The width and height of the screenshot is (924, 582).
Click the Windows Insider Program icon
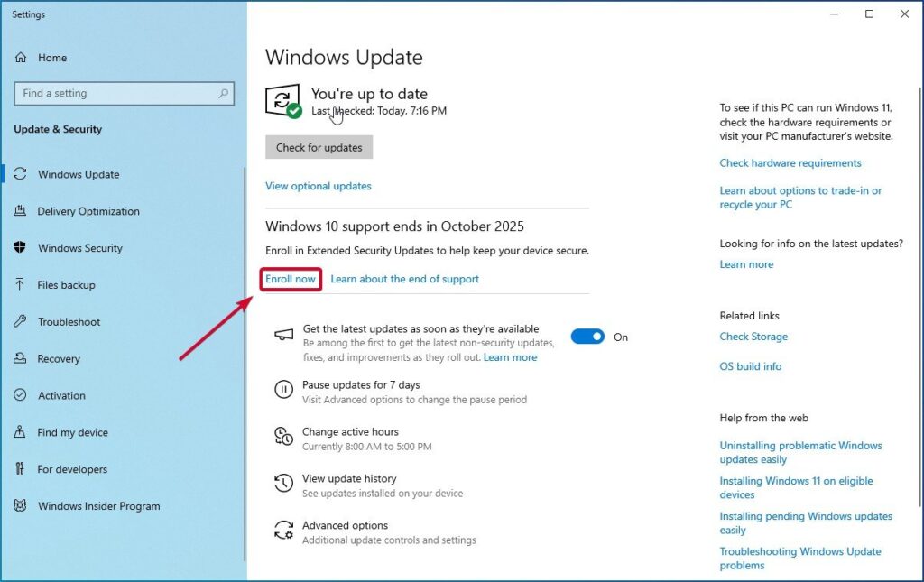21,506
